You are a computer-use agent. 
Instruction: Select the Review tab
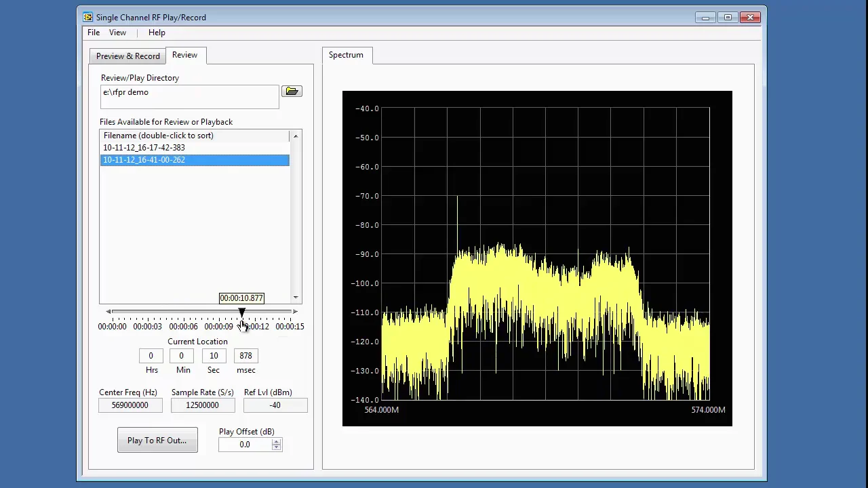click(x=184, y=55)
